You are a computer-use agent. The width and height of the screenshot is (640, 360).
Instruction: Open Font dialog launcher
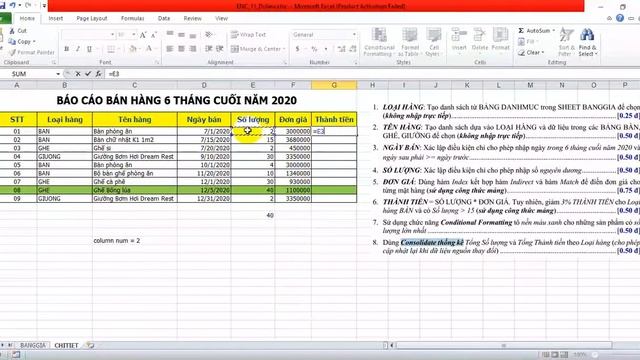157,62
